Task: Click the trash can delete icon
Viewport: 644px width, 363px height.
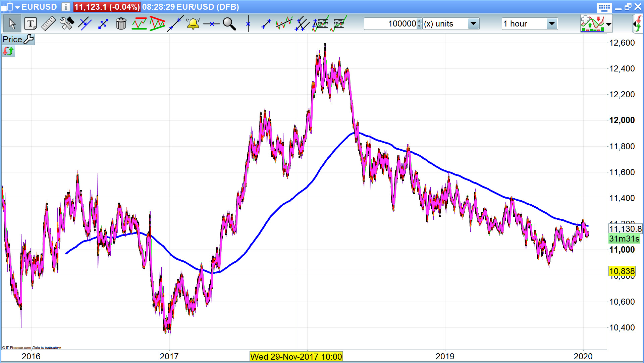Action: point(121,24)
